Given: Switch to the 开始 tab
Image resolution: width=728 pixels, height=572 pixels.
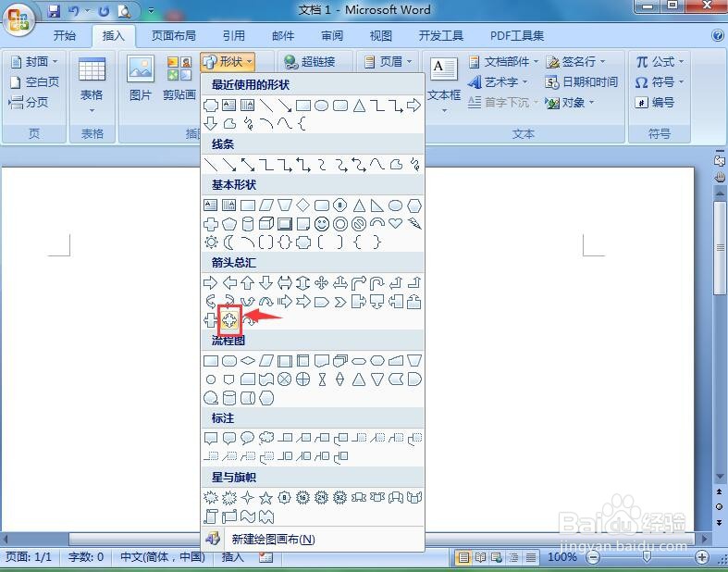Looking at the screenshot, I should [65, 36].
